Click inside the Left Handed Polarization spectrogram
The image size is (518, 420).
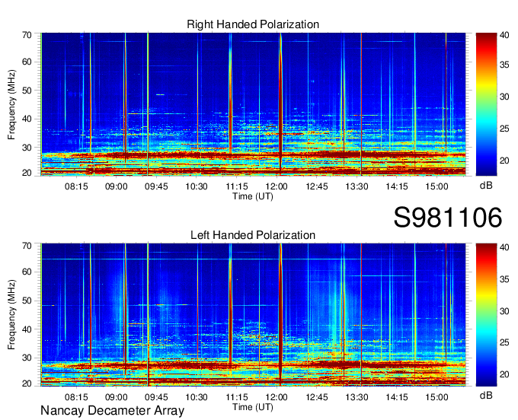click(x=253, y=315)
